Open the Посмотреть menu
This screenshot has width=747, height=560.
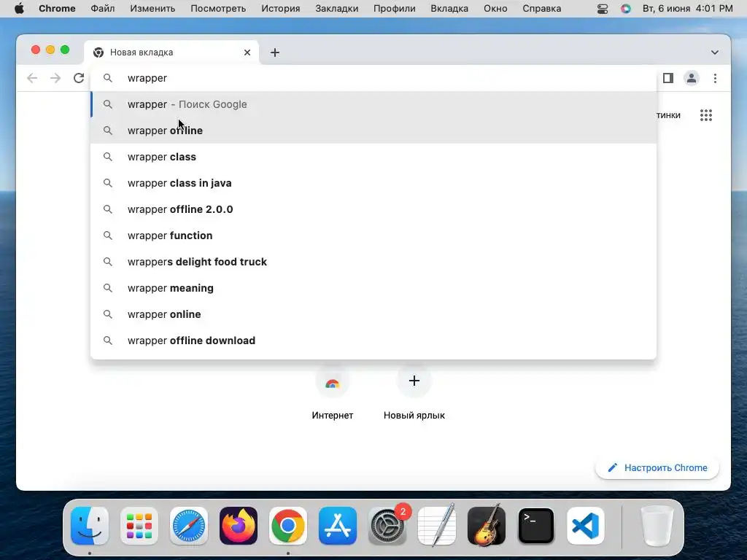click(218, 9)
